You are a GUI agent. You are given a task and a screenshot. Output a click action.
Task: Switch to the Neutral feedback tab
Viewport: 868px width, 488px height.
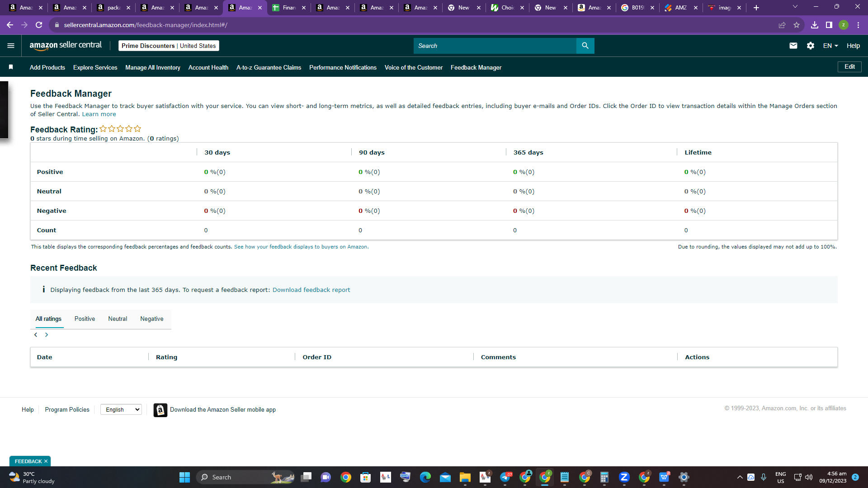118,319
